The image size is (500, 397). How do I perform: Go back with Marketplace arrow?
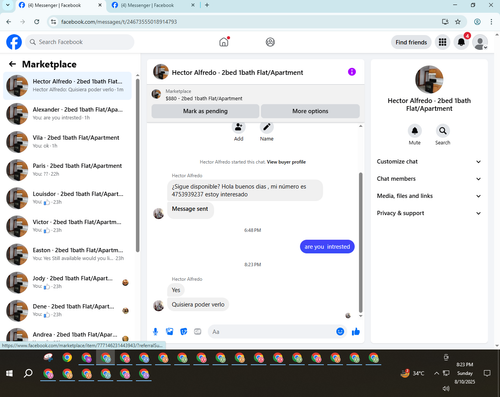[x=12, y=64]
